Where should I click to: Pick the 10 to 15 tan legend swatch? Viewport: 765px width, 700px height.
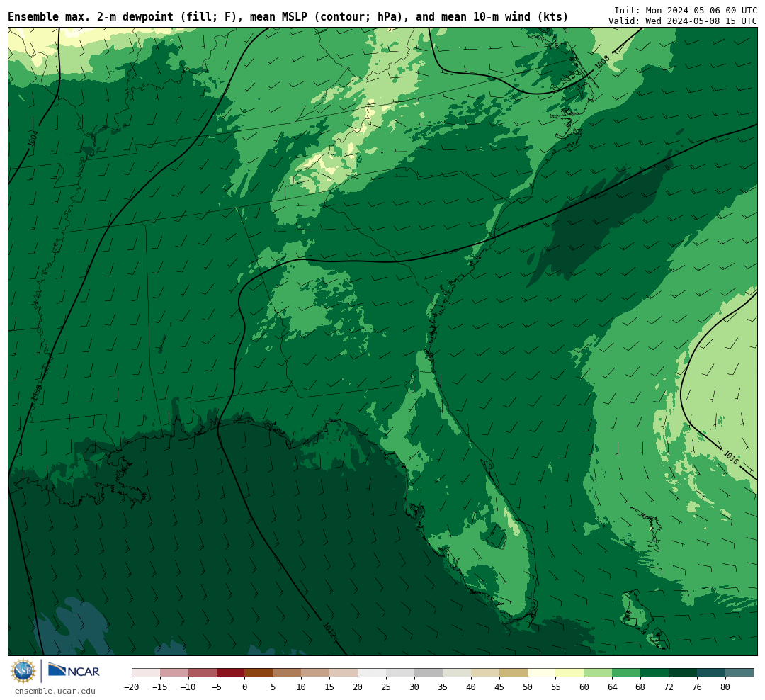pos(316,673)
